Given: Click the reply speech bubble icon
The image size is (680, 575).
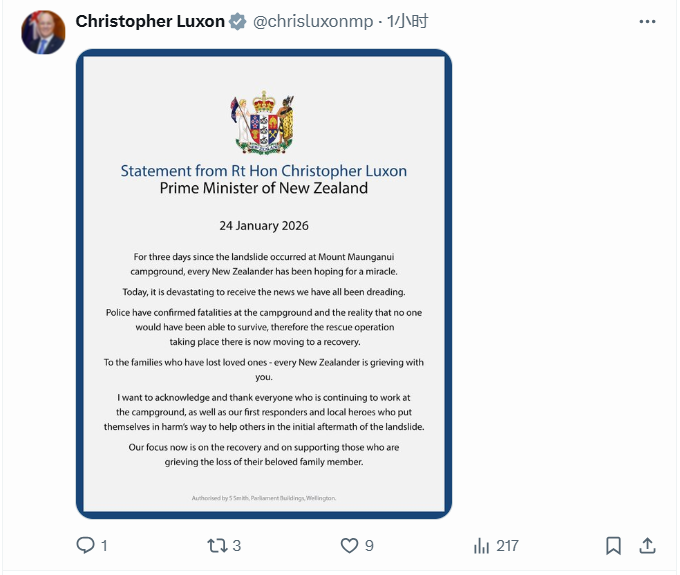Looking at the screenshot, I should [x=86, y=545].
